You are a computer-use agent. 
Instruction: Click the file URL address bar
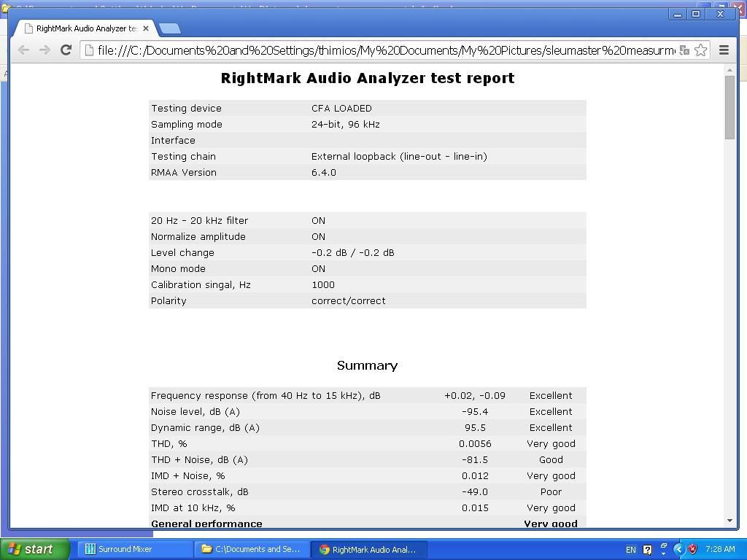coord(387,50)
